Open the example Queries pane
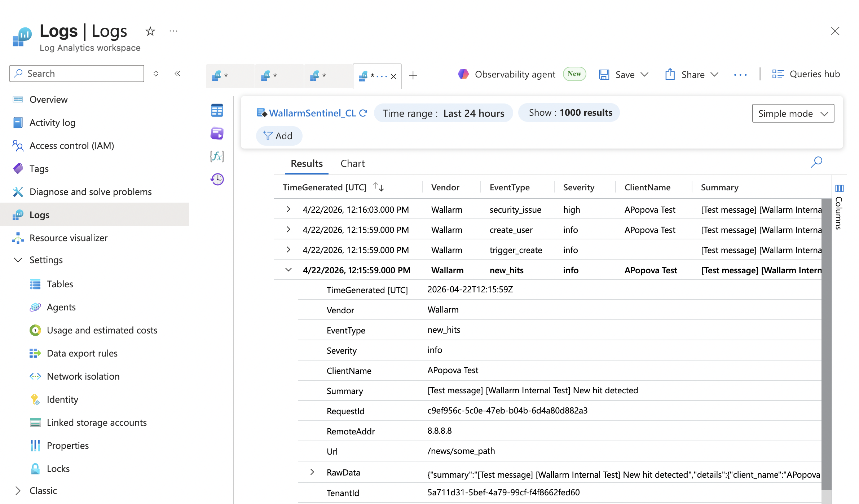The height and width of the screenshot is (504, 859). pos(217,133)
